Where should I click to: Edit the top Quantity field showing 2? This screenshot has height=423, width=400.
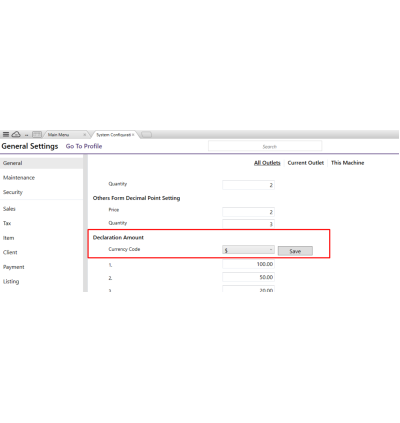(248, 185)
